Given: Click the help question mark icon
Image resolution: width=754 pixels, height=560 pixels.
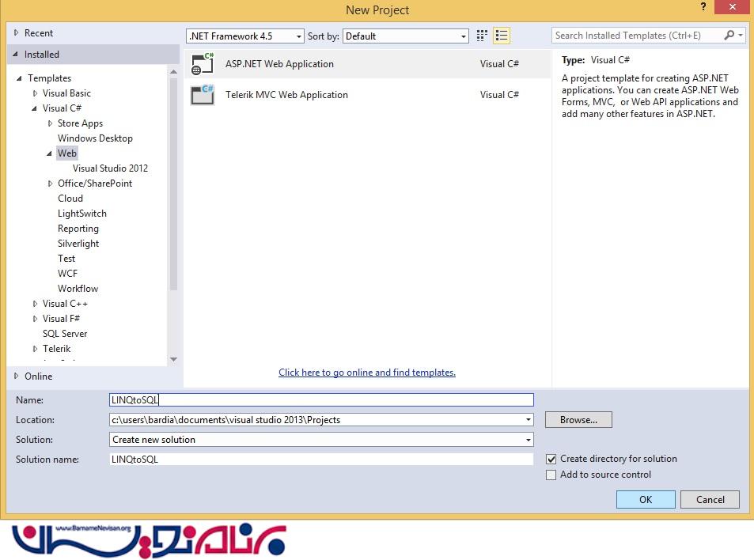Looking at the screenshot, I should [x=703, y=7].
